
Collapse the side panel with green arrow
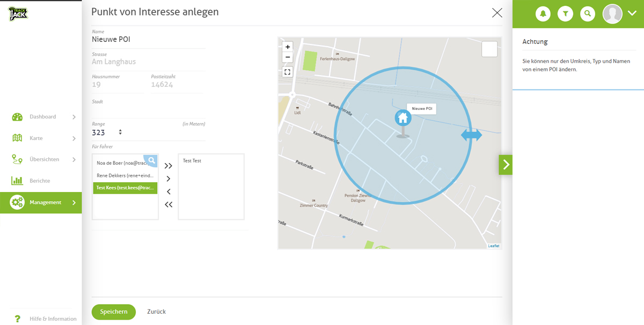(506, 165)
